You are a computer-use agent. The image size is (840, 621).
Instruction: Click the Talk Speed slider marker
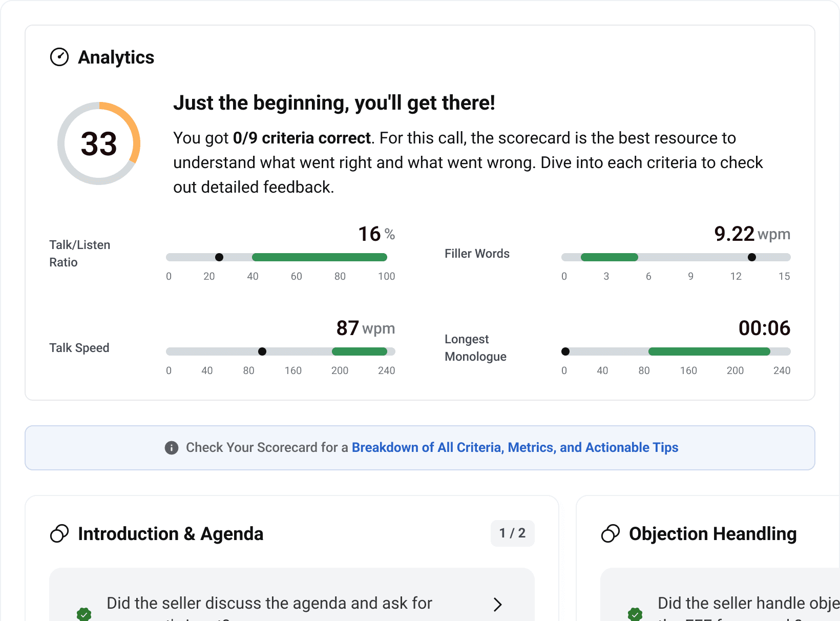tap(262, 351)
